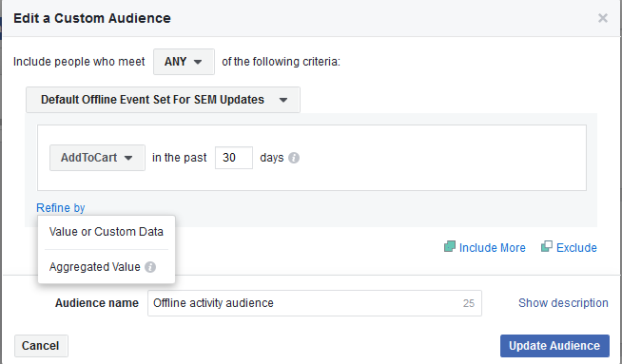Click the arrow on the AddToCart dropdown

[128, 158]
